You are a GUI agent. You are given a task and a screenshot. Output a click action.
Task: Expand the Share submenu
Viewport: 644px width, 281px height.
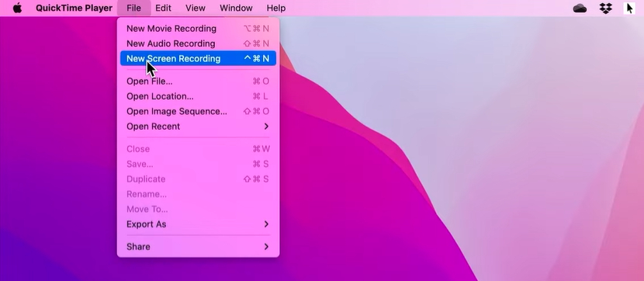pyautogui.click(x=198, y=247)
